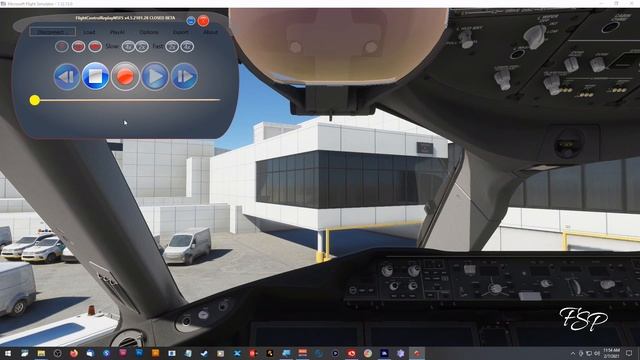Click the middle of the replay timeline track
Image resolution: width=640 pixels, height=360 pixels.
(x=126, y=100)
